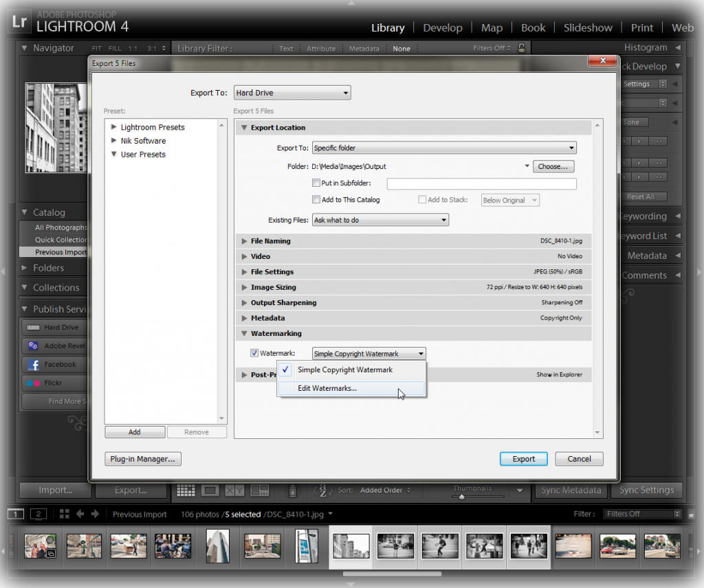Toggle filter switch at filmstrip right end
704x588 pixels.
point(692,514)
